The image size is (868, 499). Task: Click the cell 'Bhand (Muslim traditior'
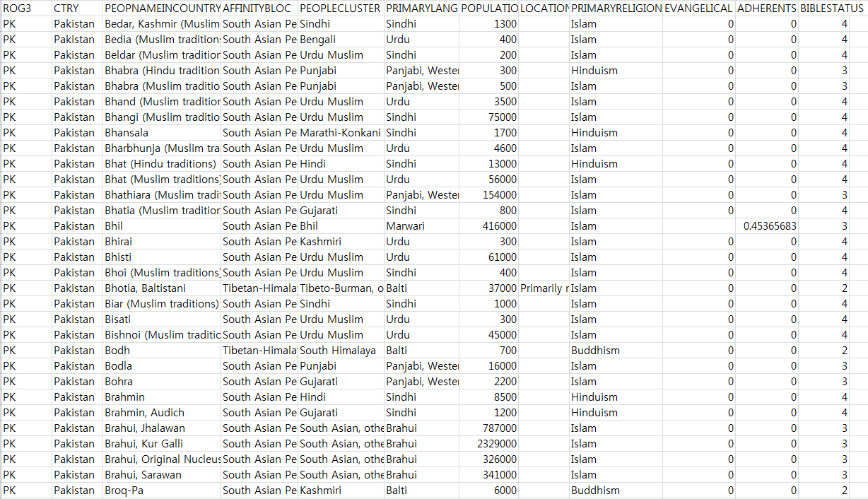(162, 102)
